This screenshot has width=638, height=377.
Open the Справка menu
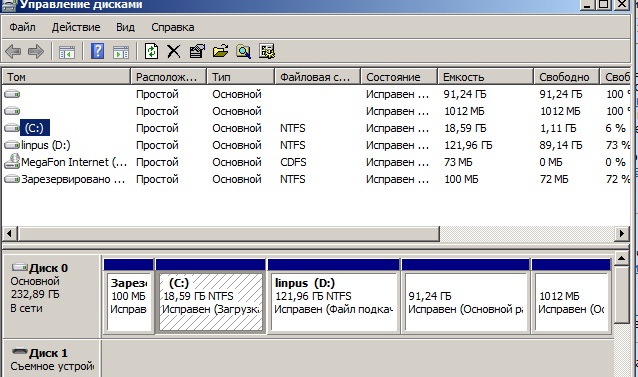(173, 27)
